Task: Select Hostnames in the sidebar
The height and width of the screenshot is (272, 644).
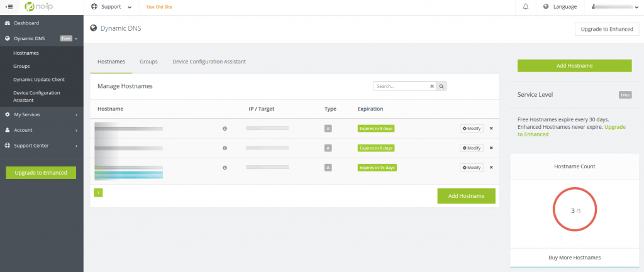Action: (26, 53)
